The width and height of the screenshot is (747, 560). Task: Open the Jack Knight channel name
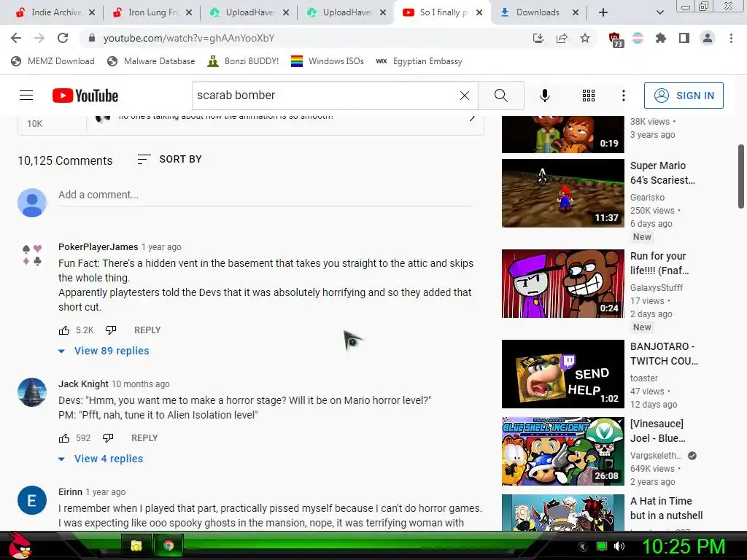[83, 384]
